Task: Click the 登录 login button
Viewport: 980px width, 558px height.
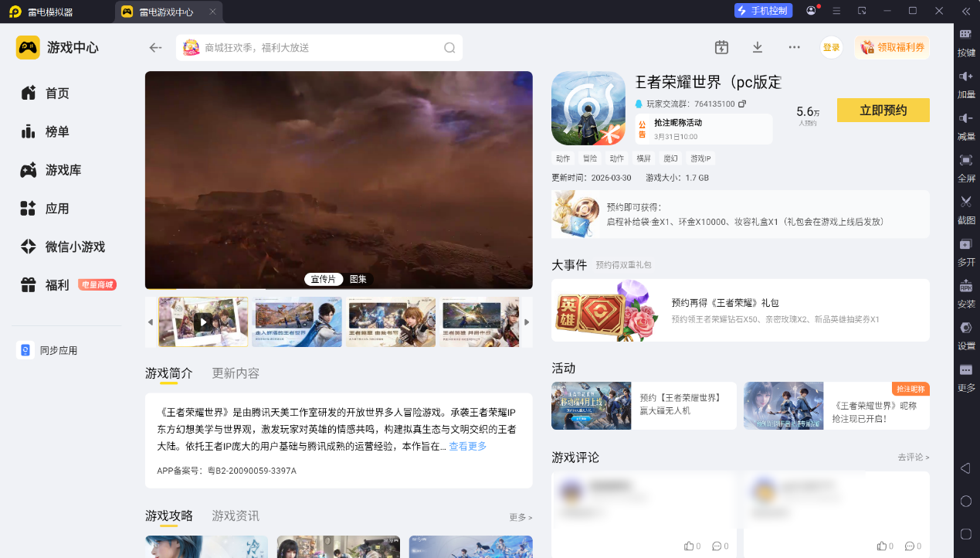Action: tap(831, 47)
